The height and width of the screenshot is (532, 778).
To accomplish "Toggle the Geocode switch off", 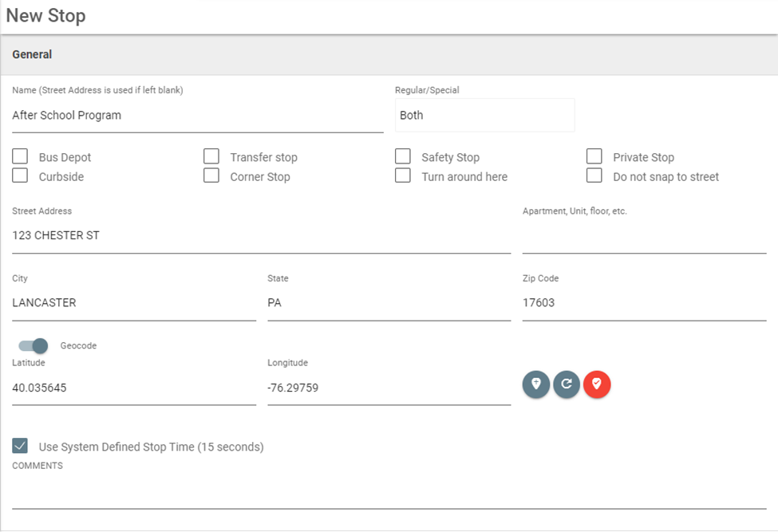I will tap(34, 345).
